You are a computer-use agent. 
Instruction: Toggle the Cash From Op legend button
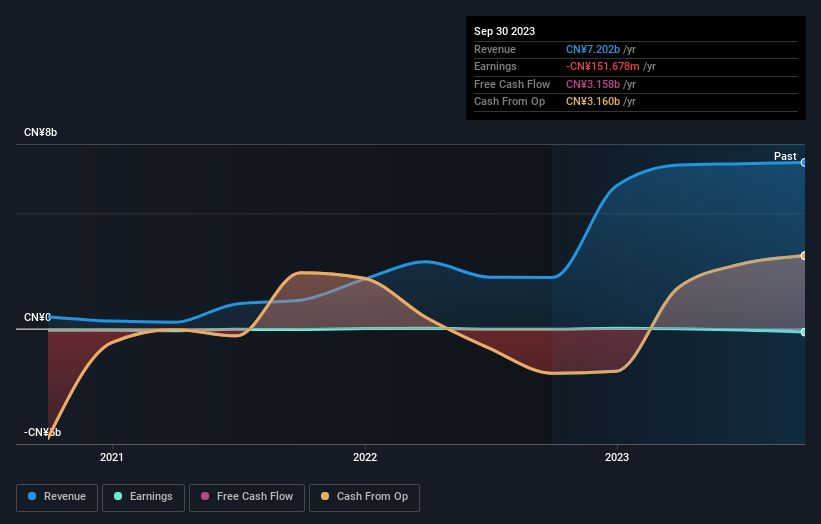(x=364, y=497)
